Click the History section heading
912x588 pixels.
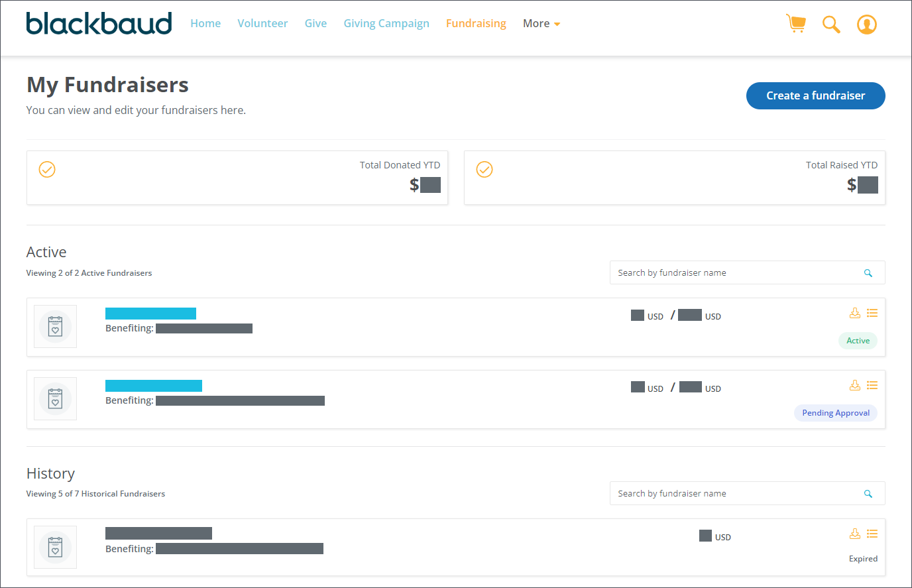(x=50, y=473)
